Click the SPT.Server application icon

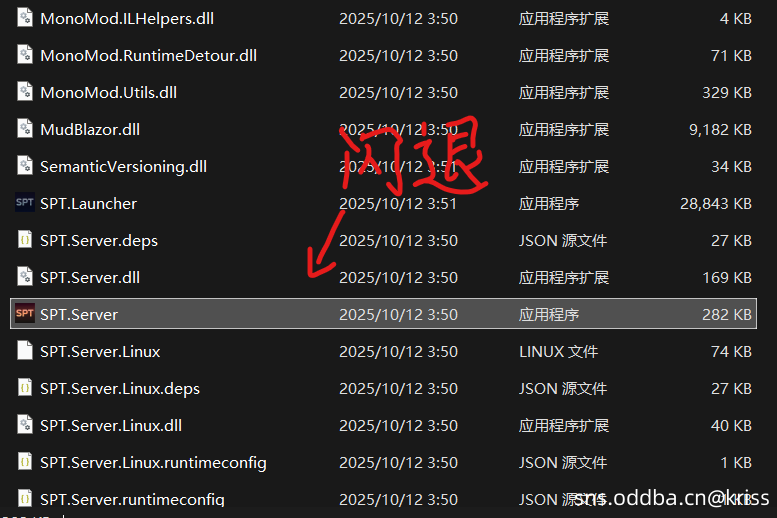click(25, 314)
